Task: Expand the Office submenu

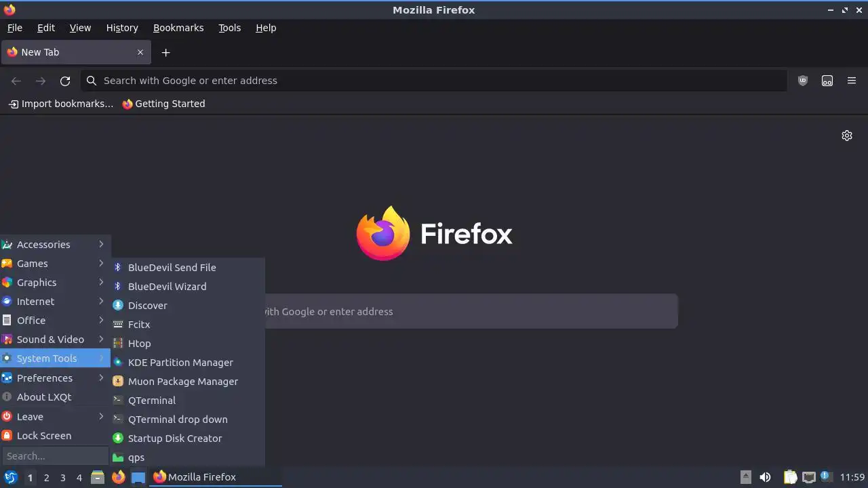Action: (55, 320)
